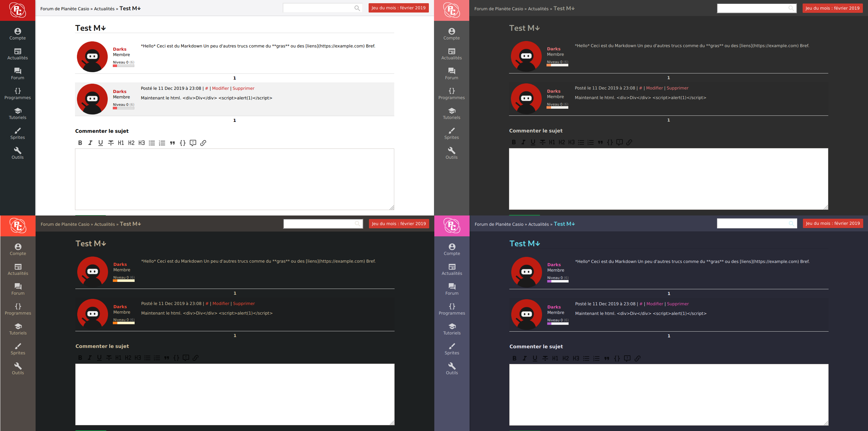Click the cyan Test M↓ title in the purple theme
Screen dimensions: 868x431
click(525, 243)
